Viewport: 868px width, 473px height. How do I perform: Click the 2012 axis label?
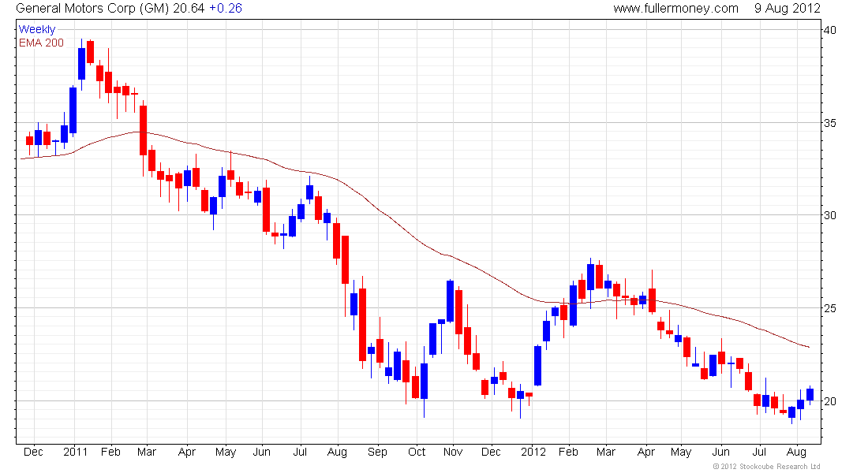pyautogui.click(x=533, y=452)
